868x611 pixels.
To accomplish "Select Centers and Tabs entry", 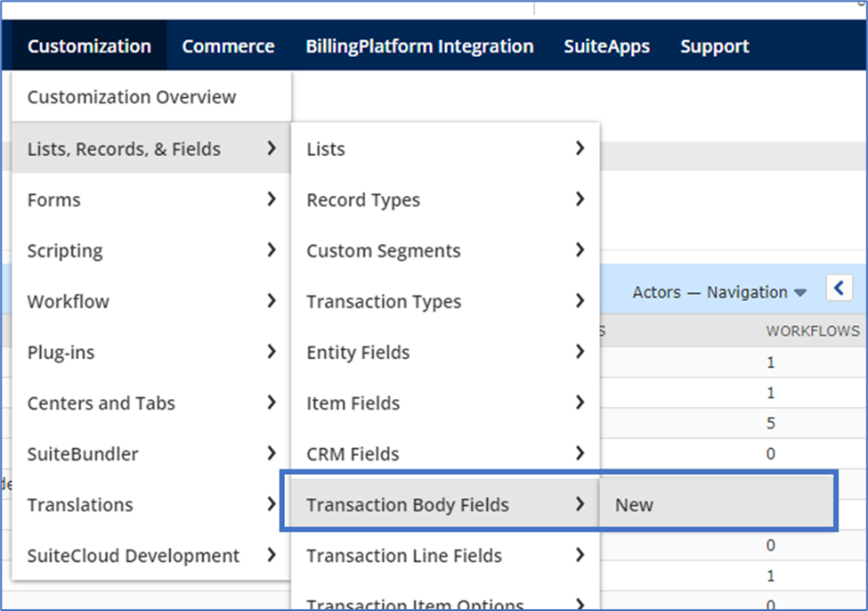I will point(151,403).
